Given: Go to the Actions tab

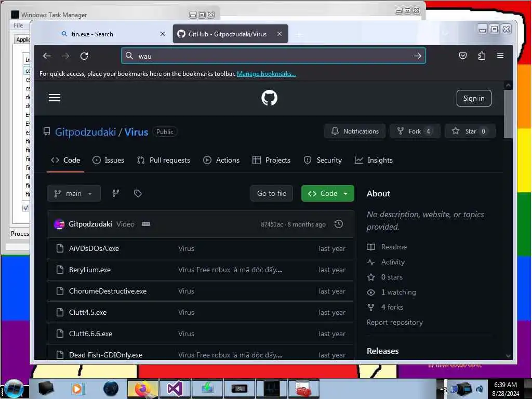Looking at the screenshot, I should point(221,160).
